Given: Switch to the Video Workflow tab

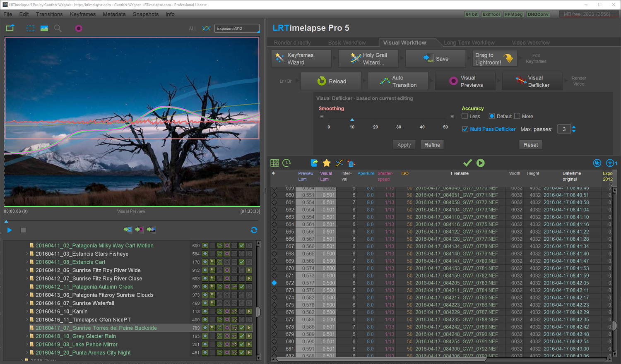Looking at the screenshot, I should 531,43.
